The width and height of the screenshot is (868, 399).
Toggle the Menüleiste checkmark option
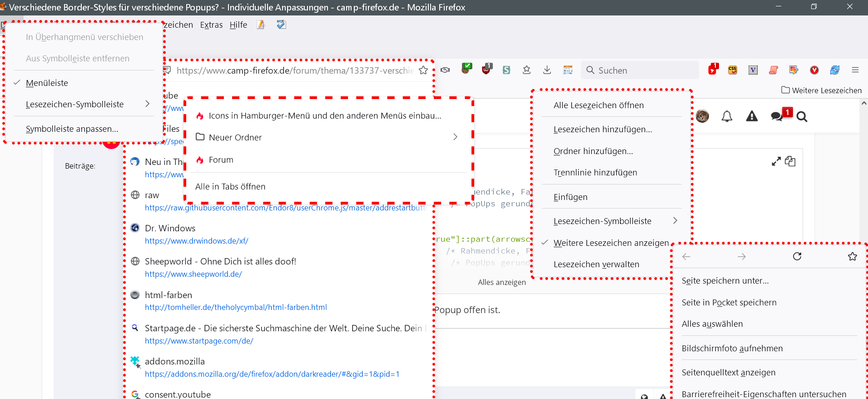click(x=84, y=83)
